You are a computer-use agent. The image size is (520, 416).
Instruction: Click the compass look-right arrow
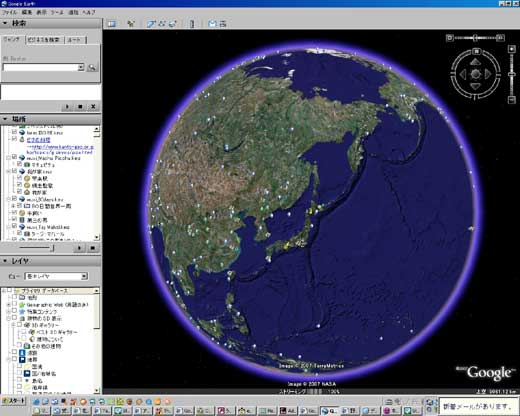488,74
